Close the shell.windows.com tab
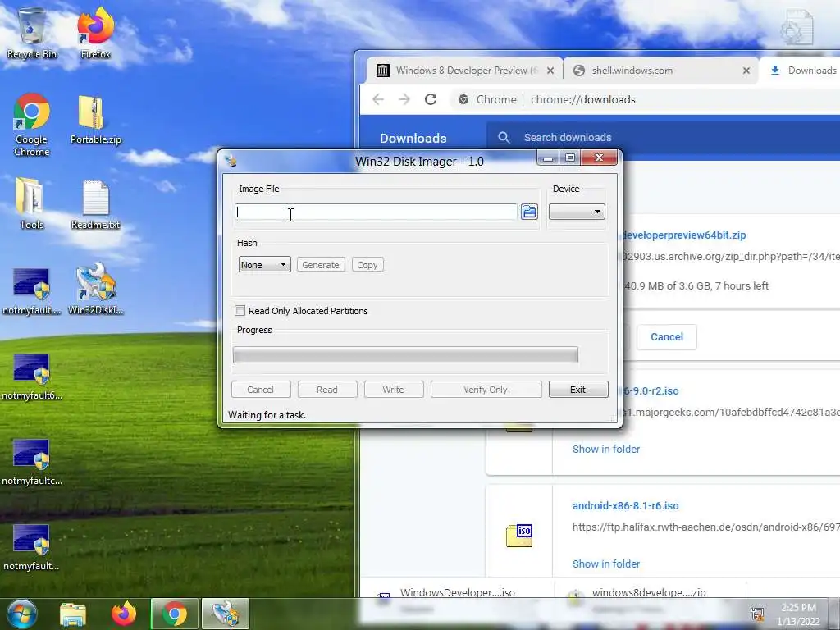Screen dimensions: 840x630 pyautogui.click(x=746, y=71)
